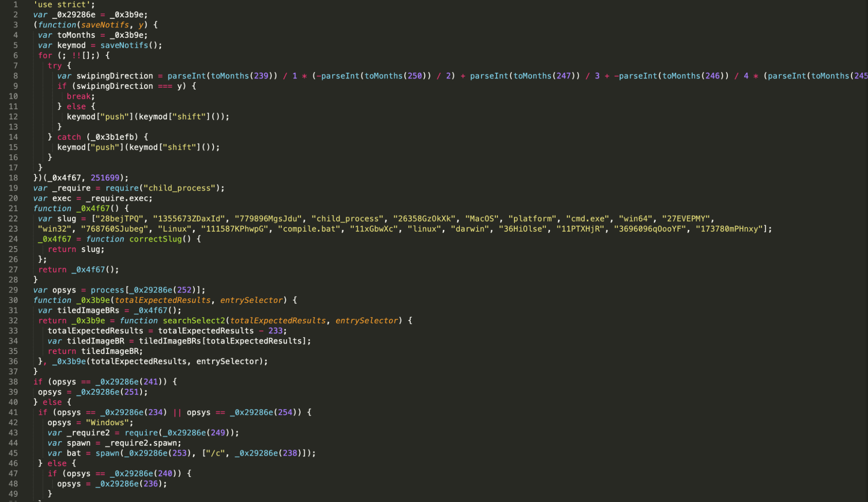The image size is (868, 502).
Task: Click line number 18 in the gutter
Action: 13,178
